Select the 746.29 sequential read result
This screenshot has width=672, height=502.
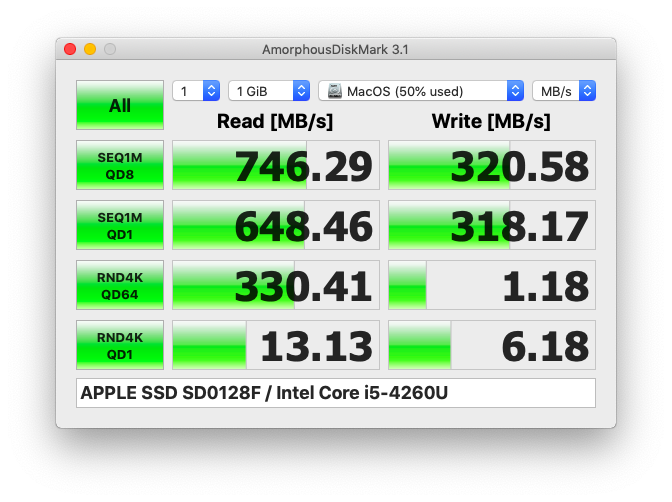[276, 165]
